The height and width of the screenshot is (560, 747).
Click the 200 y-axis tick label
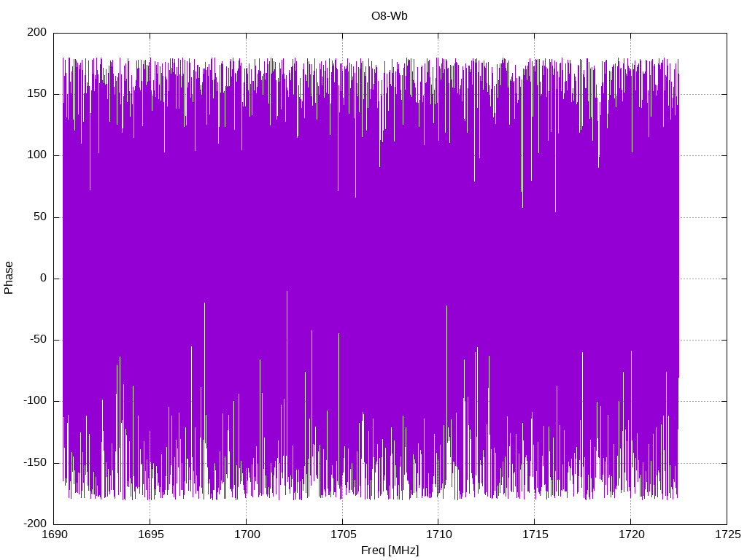click(x=37, y=32)
